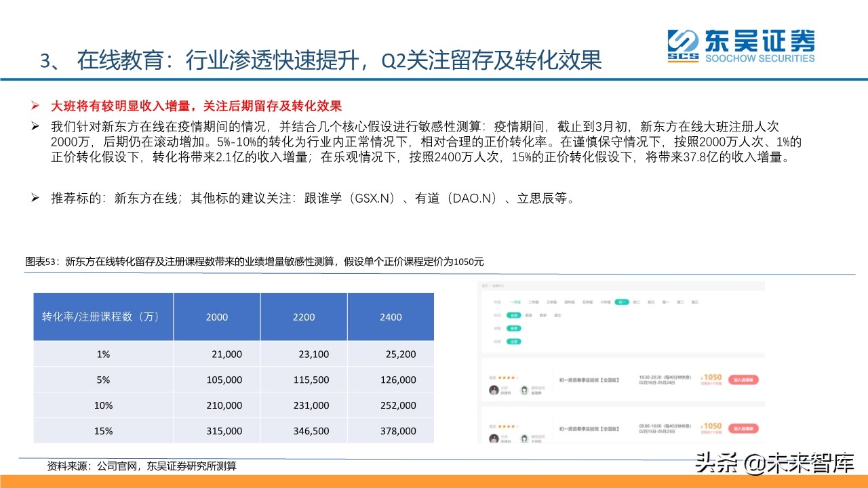Click the 10% row label
This screenshot has height=488, width=868.
tap(103, 405)
